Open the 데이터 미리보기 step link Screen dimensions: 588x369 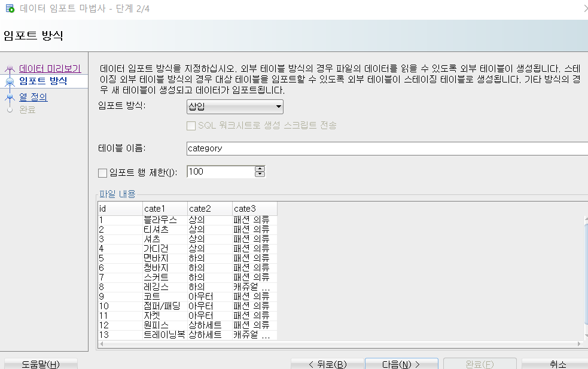50,69
